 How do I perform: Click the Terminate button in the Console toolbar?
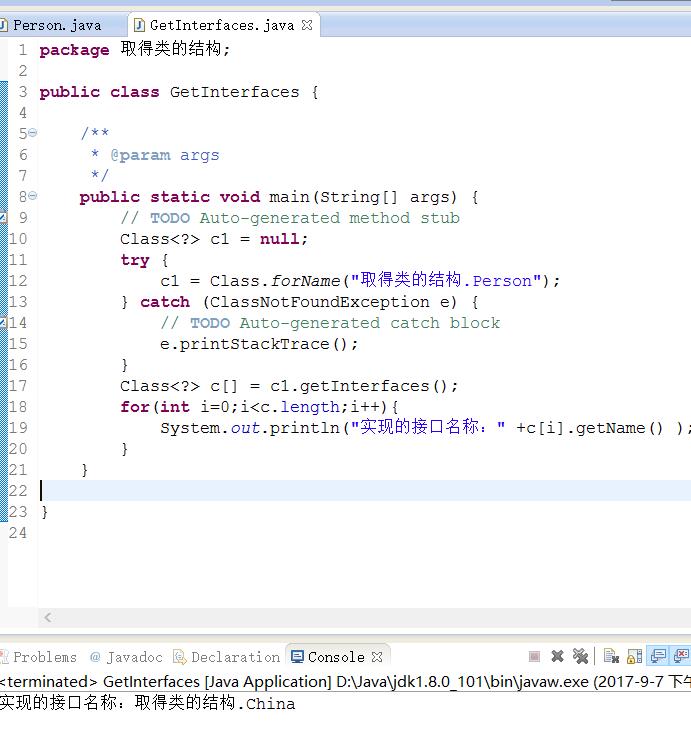(x=534, y=657)
